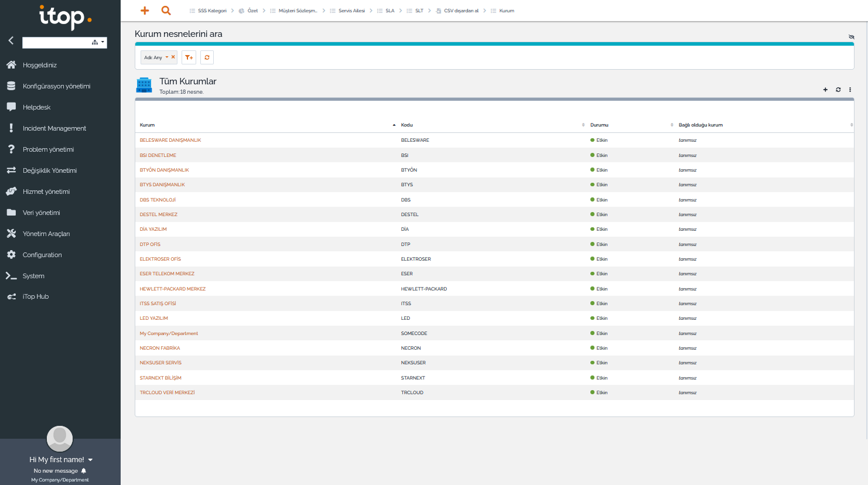Open the three-dot list actions menu
The image size is (868, 485).
(x=850, y=90)
